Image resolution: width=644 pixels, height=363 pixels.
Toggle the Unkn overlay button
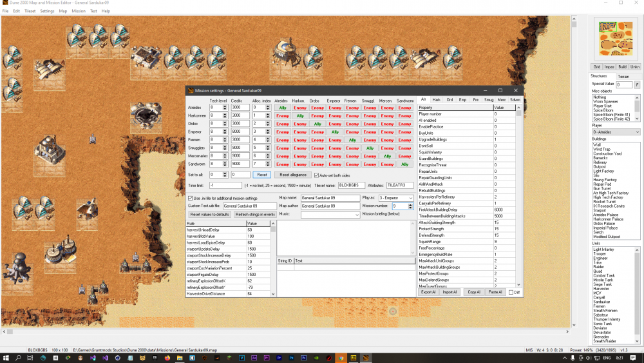(x=635, y=66)
